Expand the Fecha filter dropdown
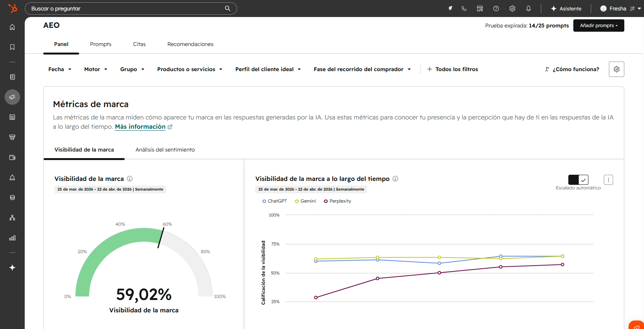 click(60, 69)
